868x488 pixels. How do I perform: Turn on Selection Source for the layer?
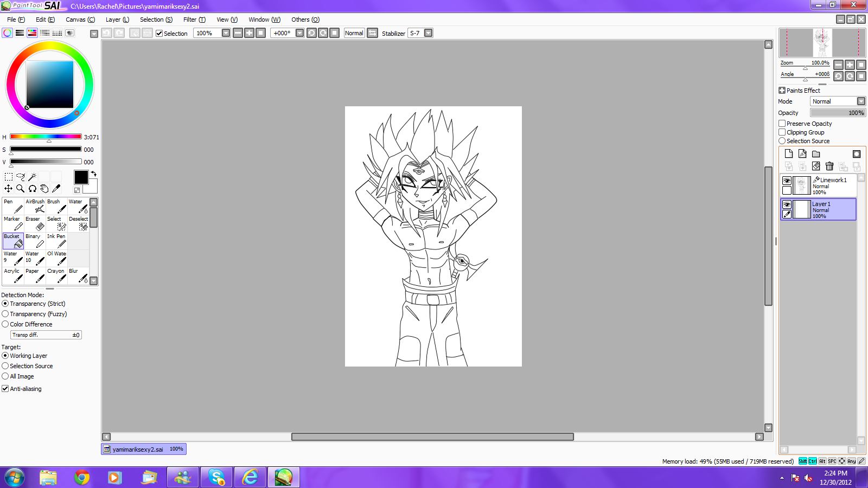point(782,141)
